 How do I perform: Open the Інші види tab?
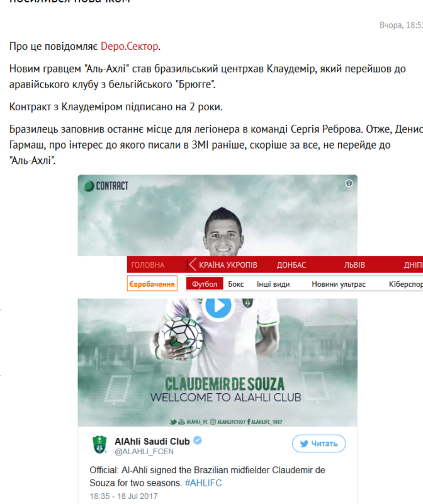pyautogui.click(x=273, y=284)
